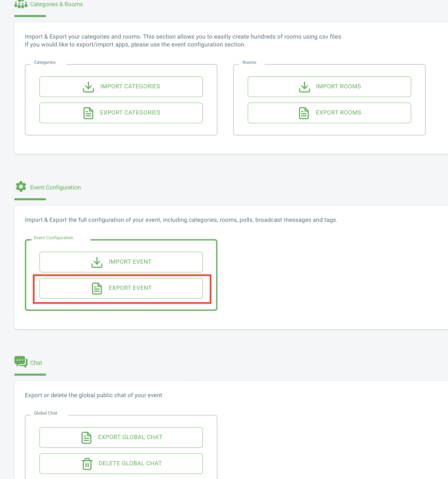Click the 'Global Chat' fieldset label
This screenshot has height=479, width=448.
click(x=46, y=413)
